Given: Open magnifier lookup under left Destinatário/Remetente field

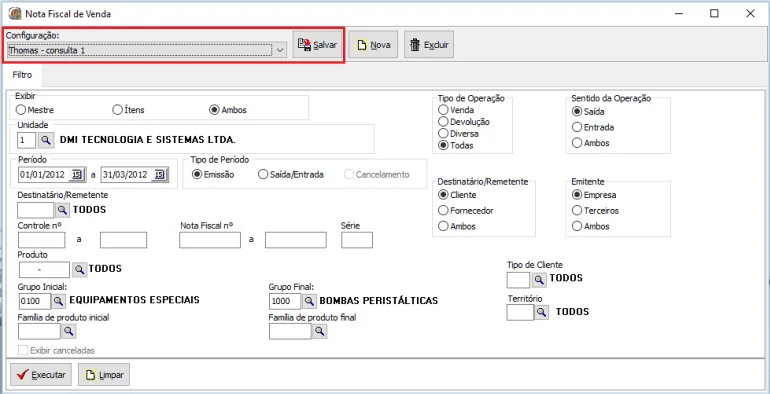Looking at the screenshot, I should [62, 210].
